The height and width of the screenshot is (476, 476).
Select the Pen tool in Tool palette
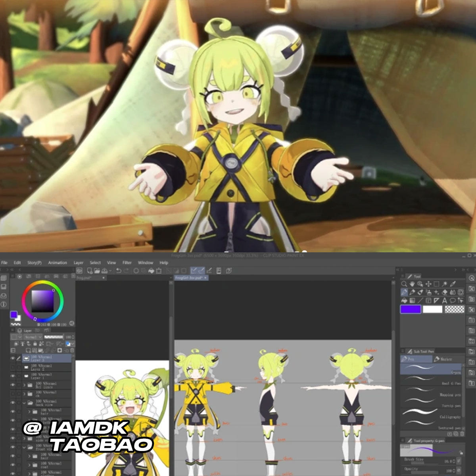(x=404, y=292)
